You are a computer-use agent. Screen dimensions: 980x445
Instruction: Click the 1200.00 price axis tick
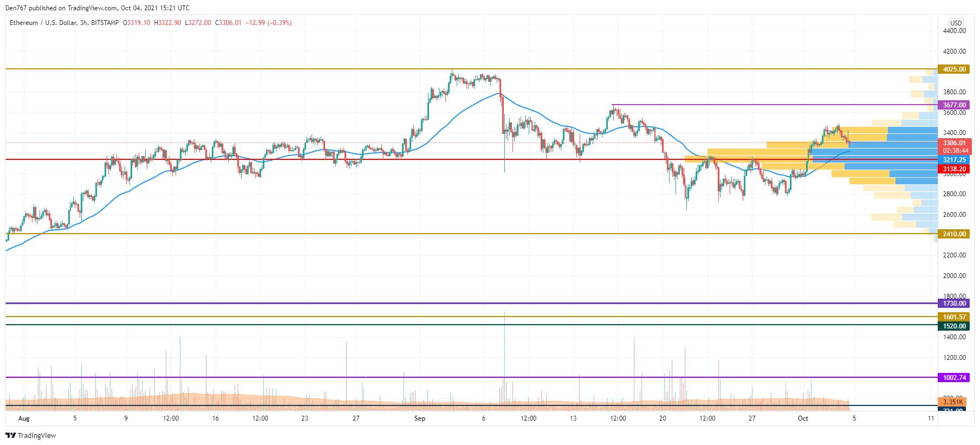[954, 358]
